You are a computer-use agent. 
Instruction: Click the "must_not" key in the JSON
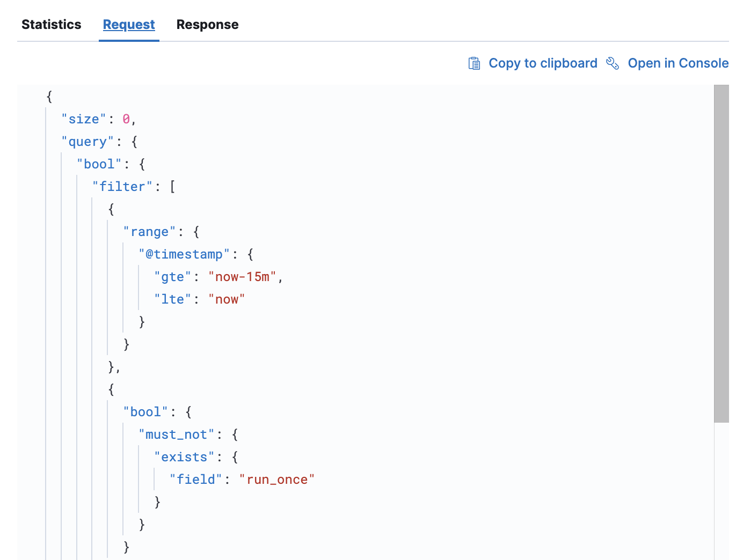coord(176,434)
